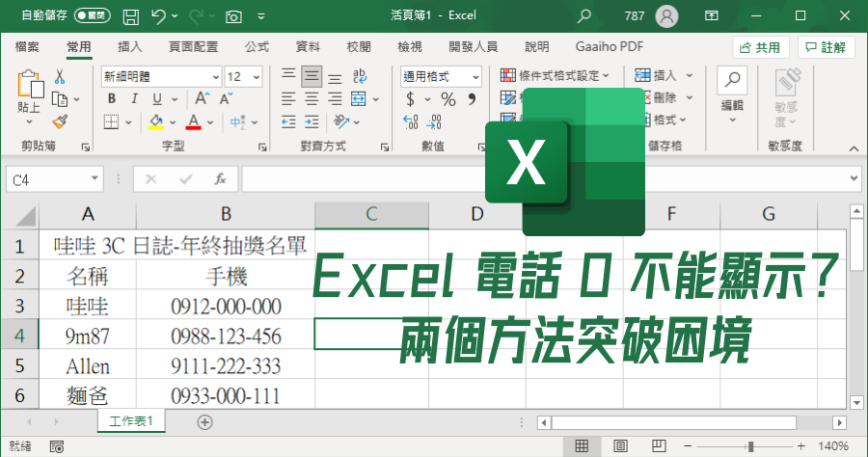
Task: Switch to the 資料 (Data) tab
Action: (308, 47)
